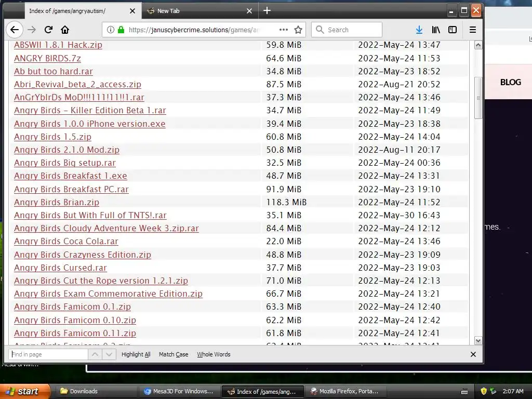
Task: Switch to Mozilla Firefox, Porta... taskbar item
Action: [x=345, y=391]
